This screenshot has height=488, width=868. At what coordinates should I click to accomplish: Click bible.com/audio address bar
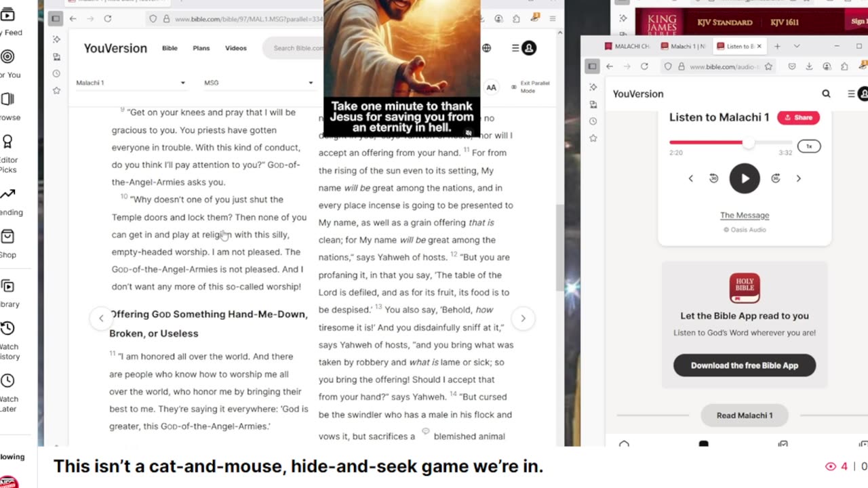719,66
